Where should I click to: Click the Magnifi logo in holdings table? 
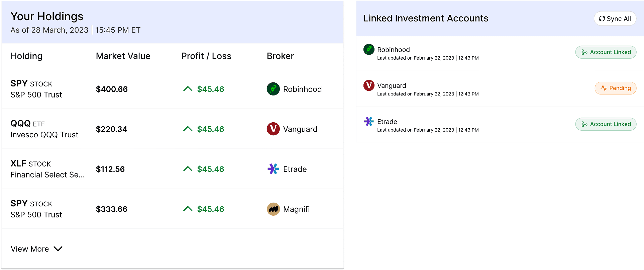click(273, 209)
